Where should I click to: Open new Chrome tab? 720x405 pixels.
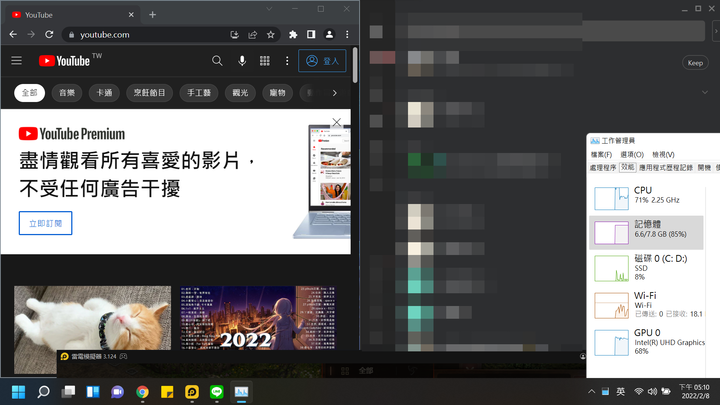152,15
